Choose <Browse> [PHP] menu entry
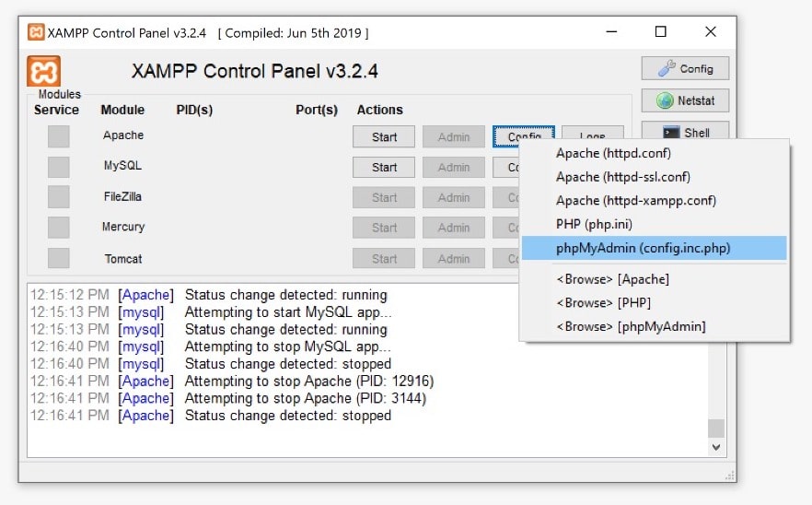The height and width of the screenshot is (505, 812). click(654, 303)
